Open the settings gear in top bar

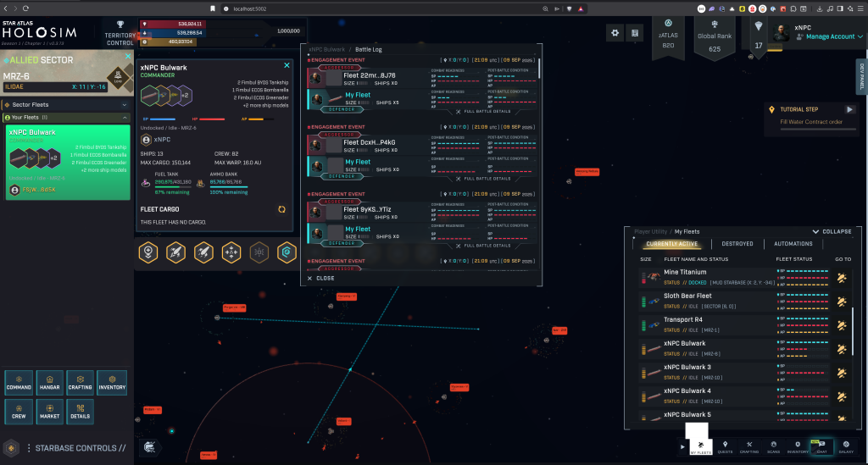tap(615, 33)
